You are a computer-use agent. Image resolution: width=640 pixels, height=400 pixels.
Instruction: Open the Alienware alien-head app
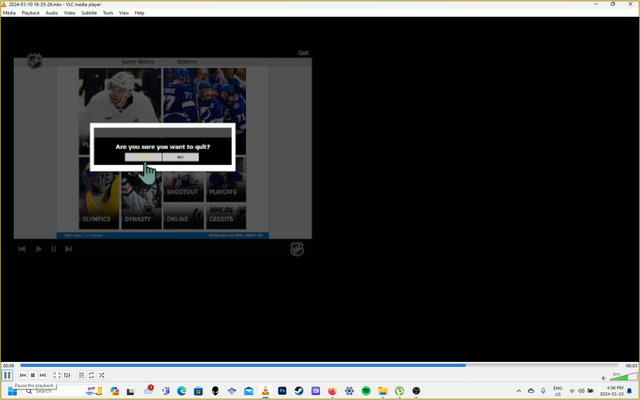(215, 391)
